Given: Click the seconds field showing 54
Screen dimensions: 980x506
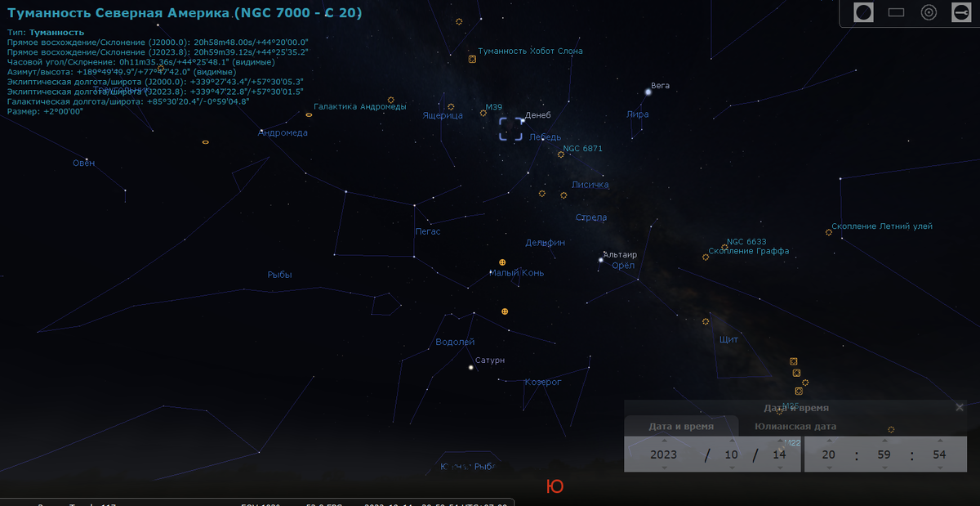Looking at the screenshot, I should (939, 455).
